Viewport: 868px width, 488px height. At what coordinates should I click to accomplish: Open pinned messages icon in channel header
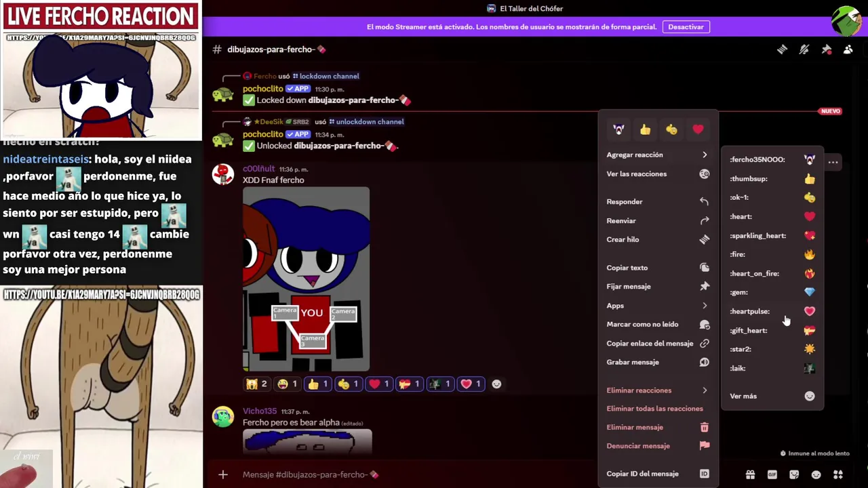tap(826, 49)
